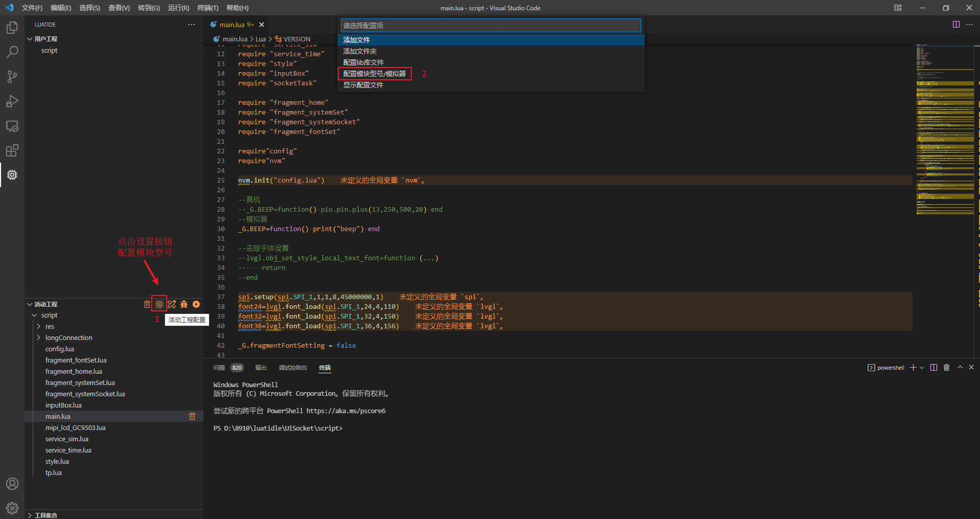Open the 文件(F) menu
Viewport: 980px width, 519px height.
pos(32,8)
